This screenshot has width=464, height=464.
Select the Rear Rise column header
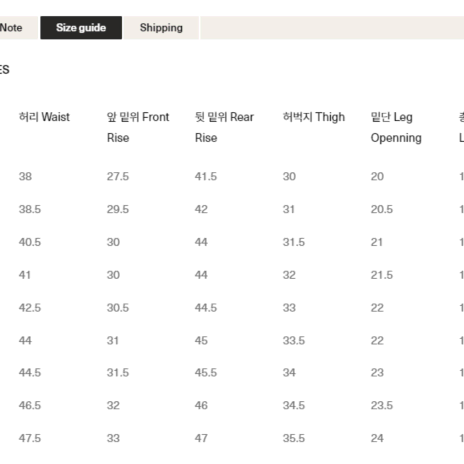pos(224,127)
